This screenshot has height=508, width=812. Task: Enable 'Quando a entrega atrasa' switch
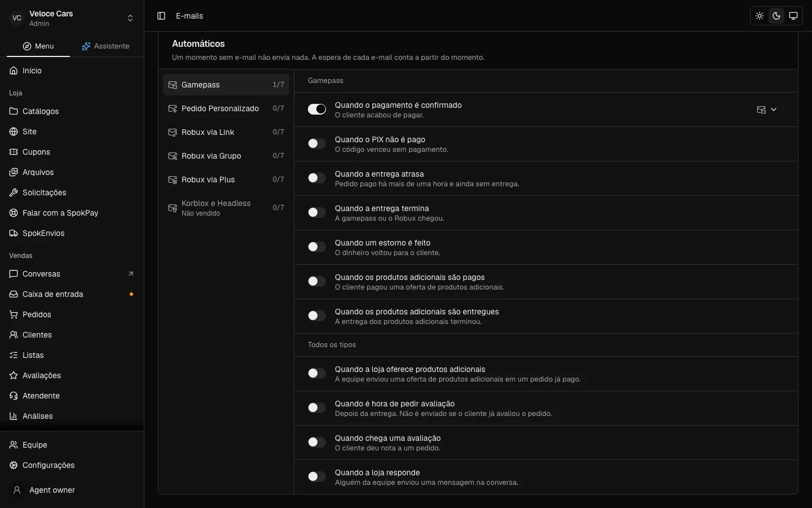pyautogui.click(x=317, y=178)
